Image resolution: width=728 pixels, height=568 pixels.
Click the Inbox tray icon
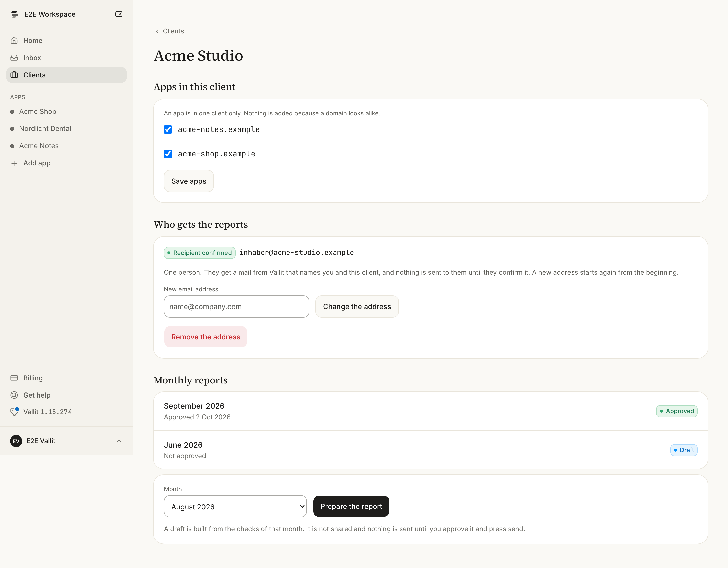point(14,58)
